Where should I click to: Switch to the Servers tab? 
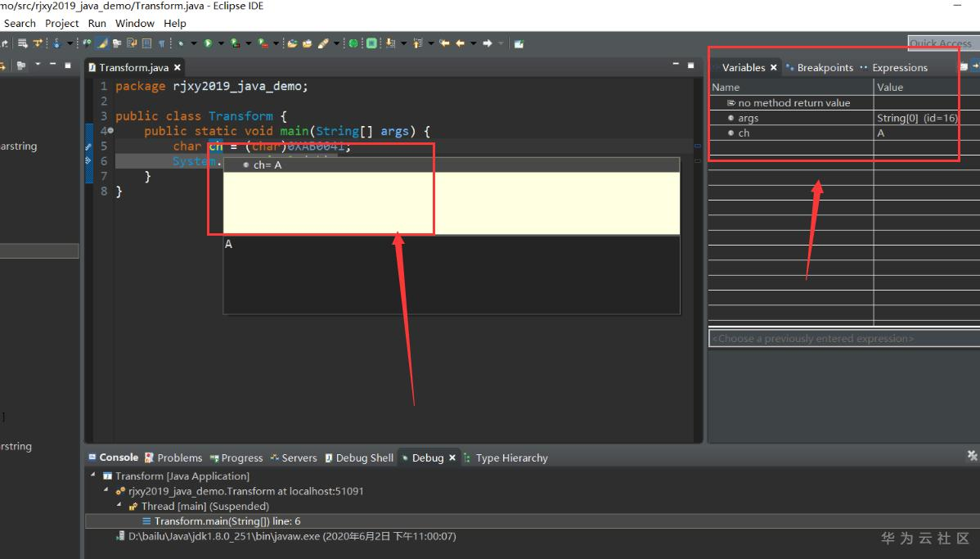294,458
